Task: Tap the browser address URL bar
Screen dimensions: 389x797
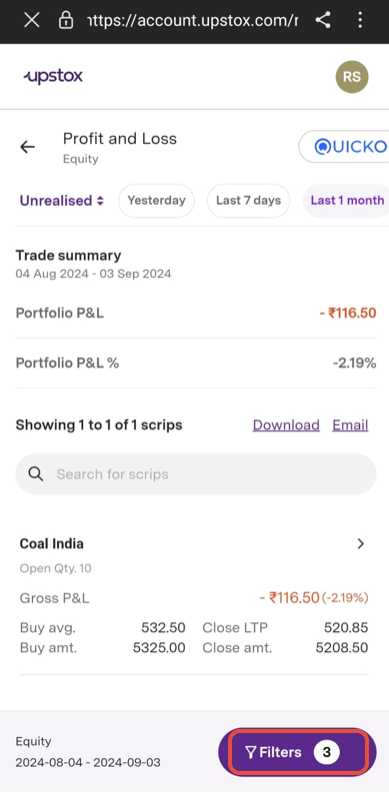Action: [x=192, y=20]
